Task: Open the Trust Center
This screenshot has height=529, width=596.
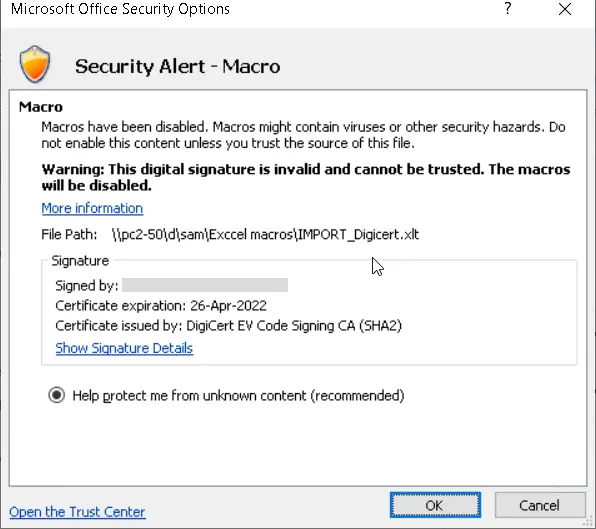Action: pos(77,512)
